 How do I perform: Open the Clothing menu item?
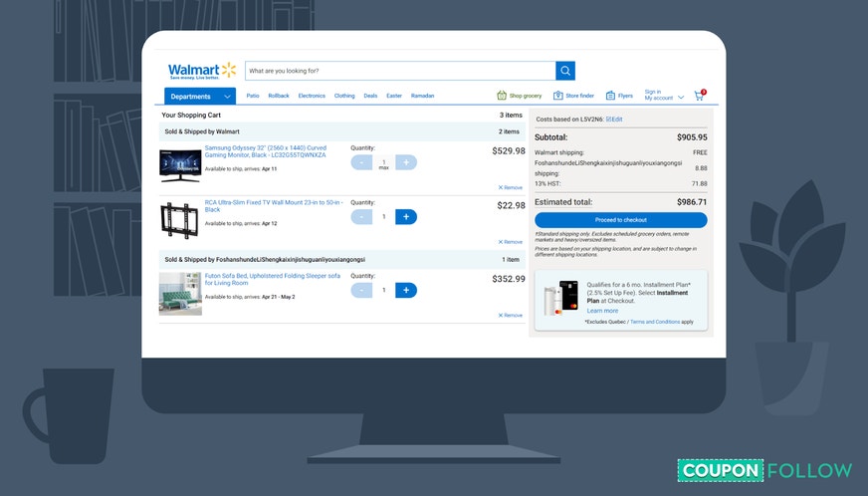(x=344, y=96)
